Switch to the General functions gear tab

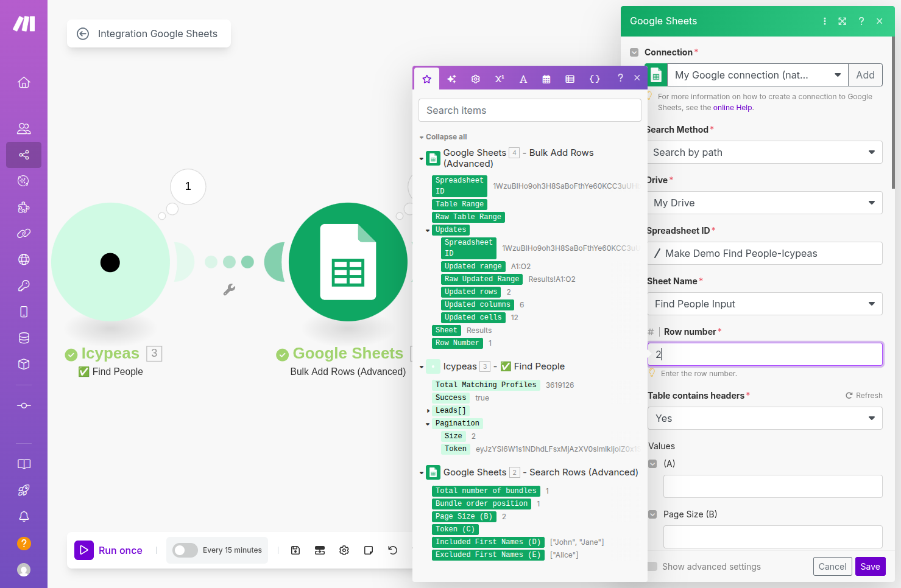coord(476,79)
